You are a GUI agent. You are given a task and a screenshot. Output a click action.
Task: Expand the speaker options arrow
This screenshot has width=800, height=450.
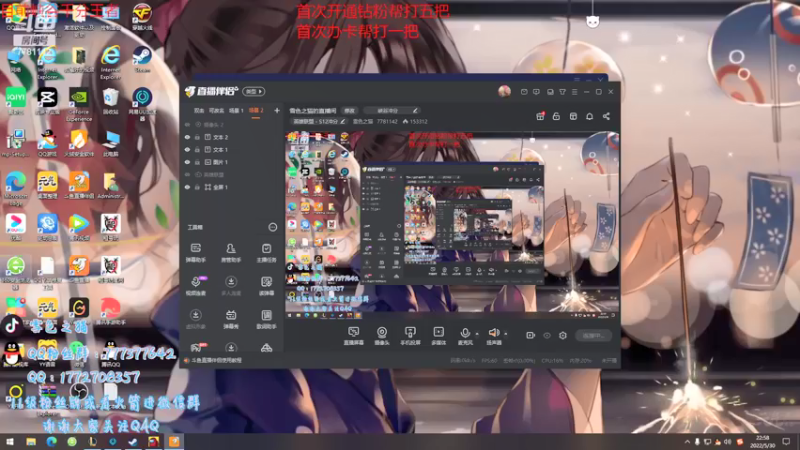click(506, 334)
